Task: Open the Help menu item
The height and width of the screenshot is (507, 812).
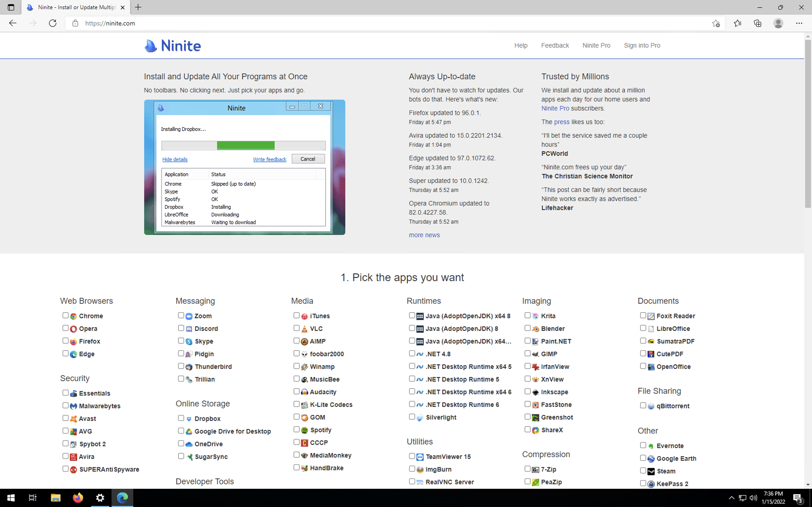Action: click(521, 45)
